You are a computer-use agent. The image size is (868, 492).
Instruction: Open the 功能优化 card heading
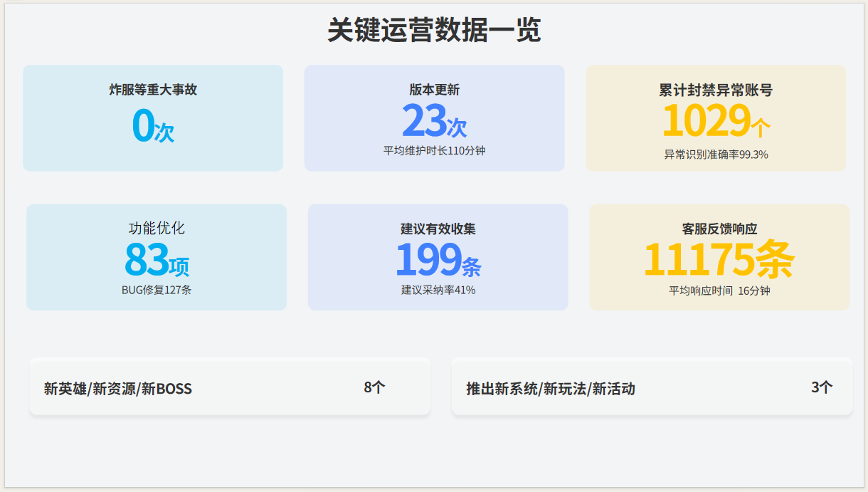(157, 229)
